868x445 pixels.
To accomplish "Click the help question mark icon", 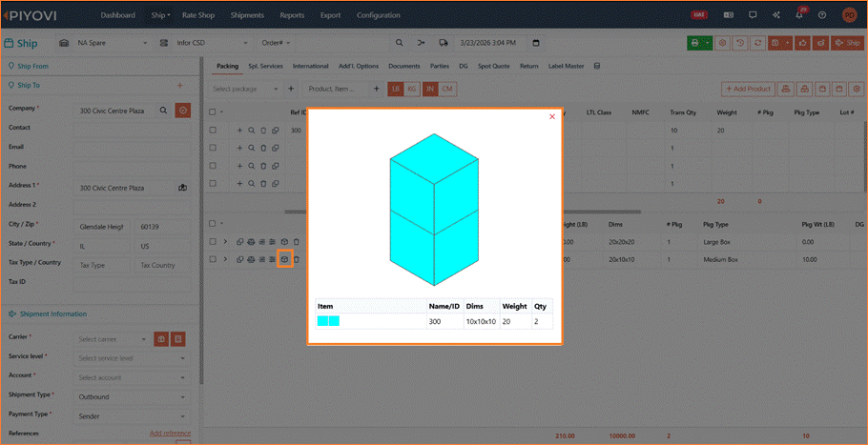I will click(x=822, y=15).
